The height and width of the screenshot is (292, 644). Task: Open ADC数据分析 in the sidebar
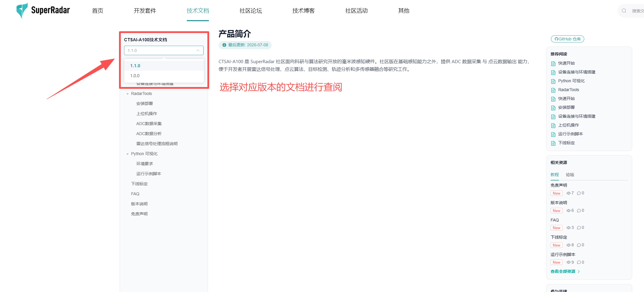pyautogui.click(x=149, y=134)
